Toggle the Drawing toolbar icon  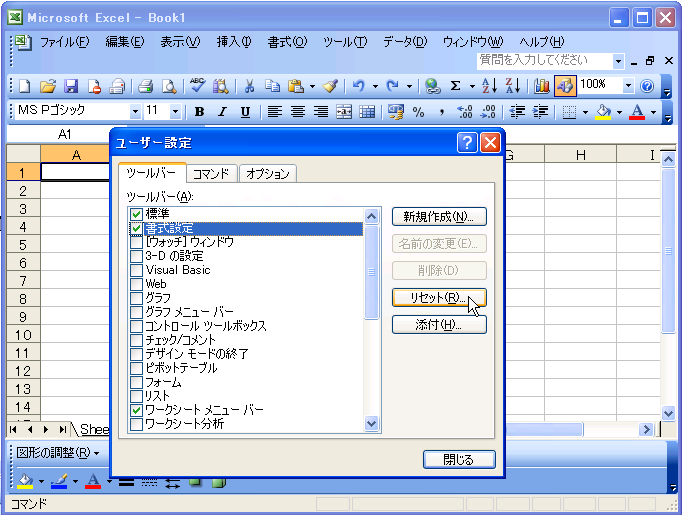pos(565,86)
